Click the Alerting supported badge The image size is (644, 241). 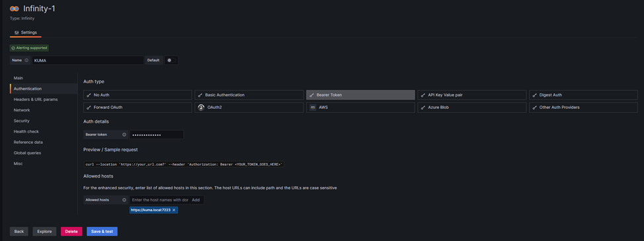(x=29, y=48)
